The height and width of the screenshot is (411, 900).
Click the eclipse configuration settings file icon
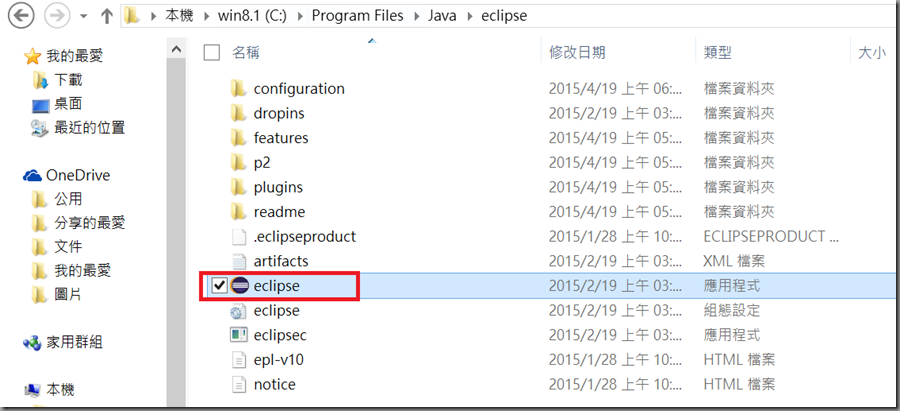coord(239,311)
